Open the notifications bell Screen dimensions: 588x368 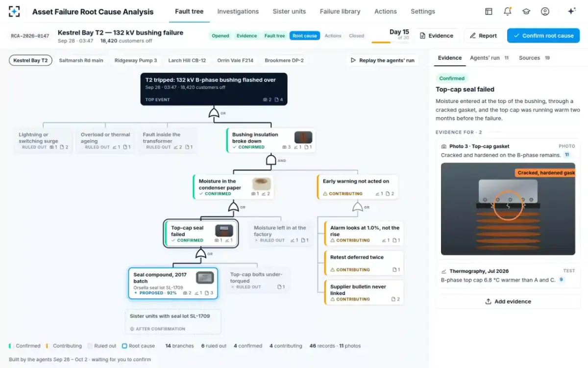508,11
